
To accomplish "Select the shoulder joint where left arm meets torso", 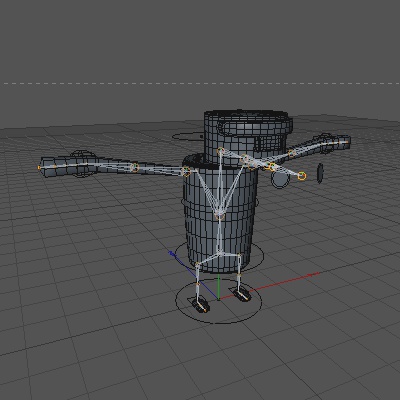I will 186,172.
